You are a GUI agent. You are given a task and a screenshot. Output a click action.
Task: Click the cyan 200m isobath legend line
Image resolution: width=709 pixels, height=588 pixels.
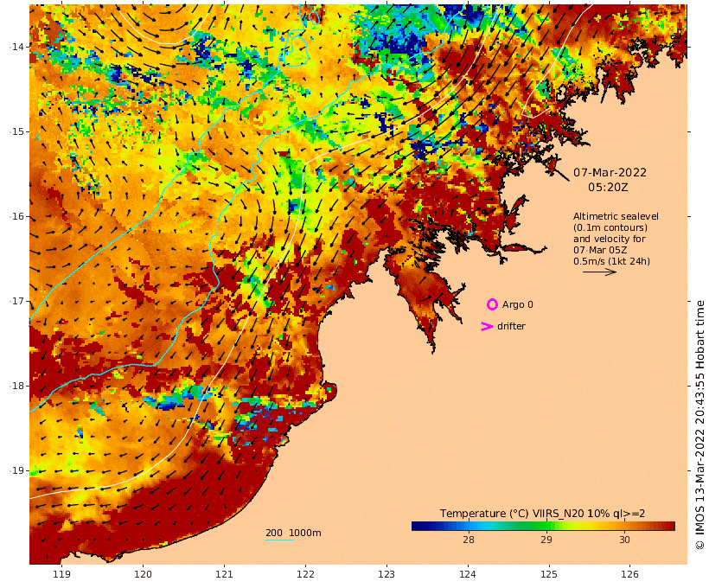279,540
